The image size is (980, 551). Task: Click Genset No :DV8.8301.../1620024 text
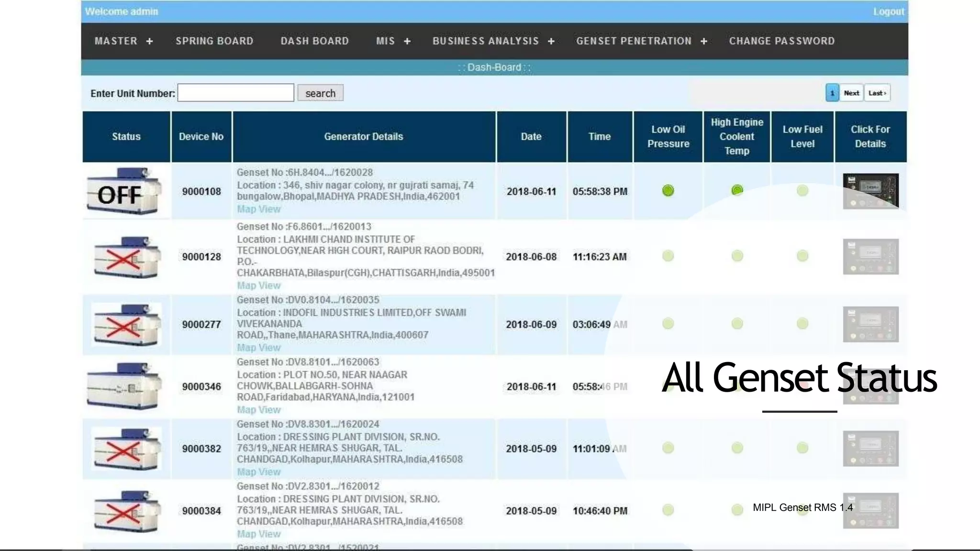tap(308, 424)
